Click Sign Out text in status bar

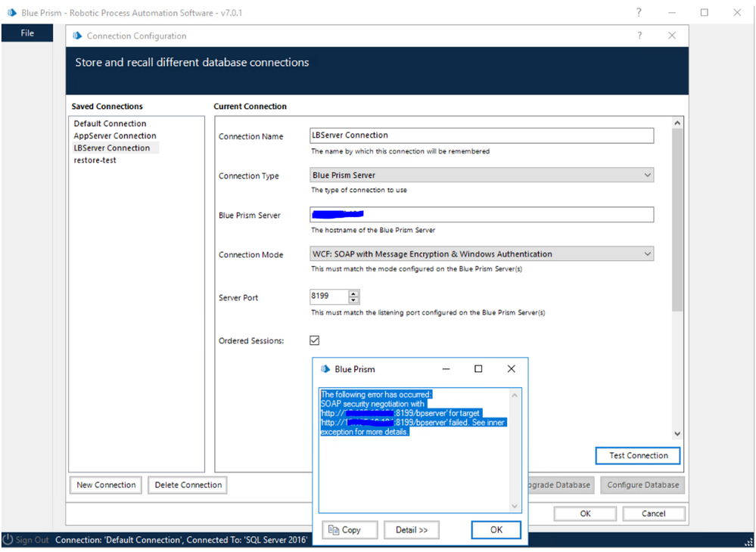[x=33, y=541]
